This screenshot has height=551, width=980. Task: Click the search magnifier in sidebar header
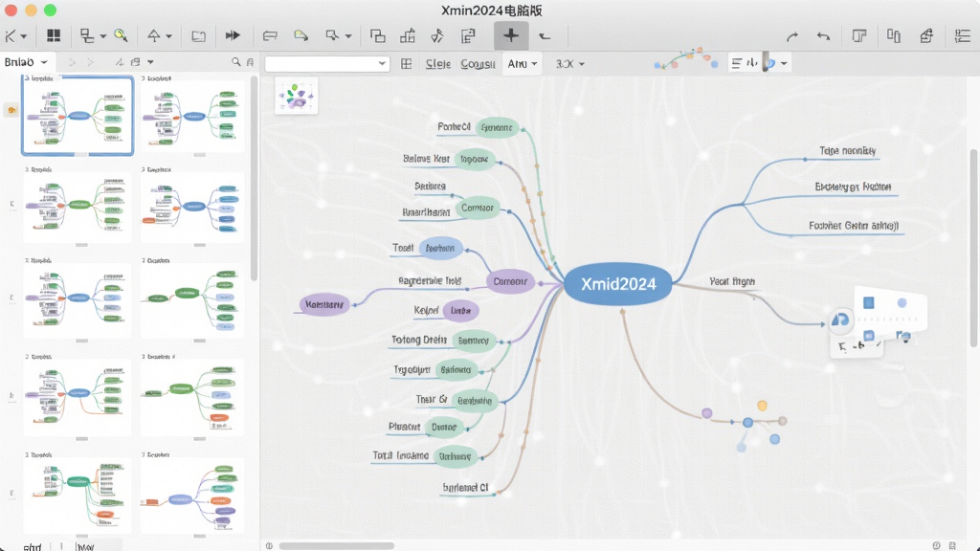(x=235, y=62)
